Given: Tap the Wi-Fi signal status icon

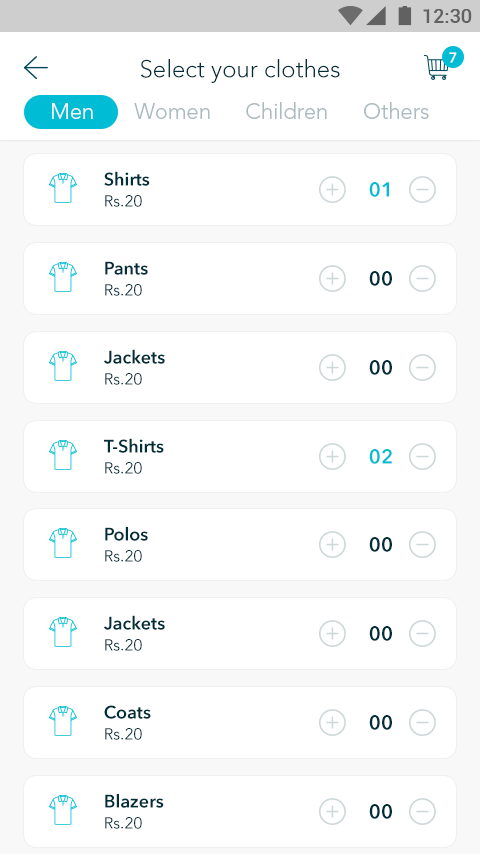Looking at the screenshot, I should (349, 15).
